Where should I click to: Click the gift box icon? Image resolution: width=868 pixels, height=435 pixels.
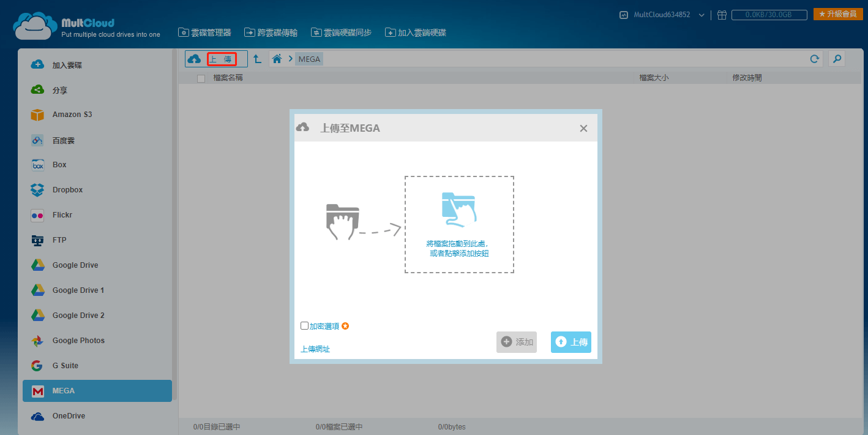(x=722, y=15)
